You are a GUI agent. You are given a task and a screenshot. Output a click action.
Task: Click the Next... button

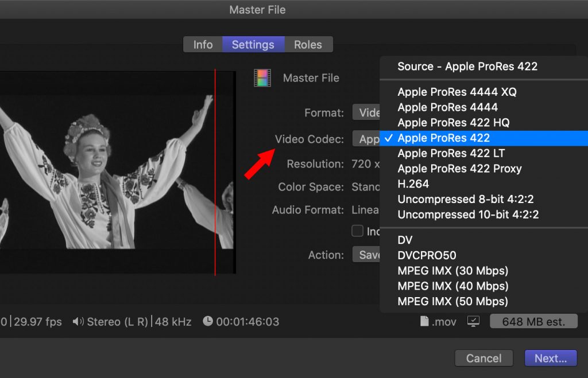[x=550, y=358]
